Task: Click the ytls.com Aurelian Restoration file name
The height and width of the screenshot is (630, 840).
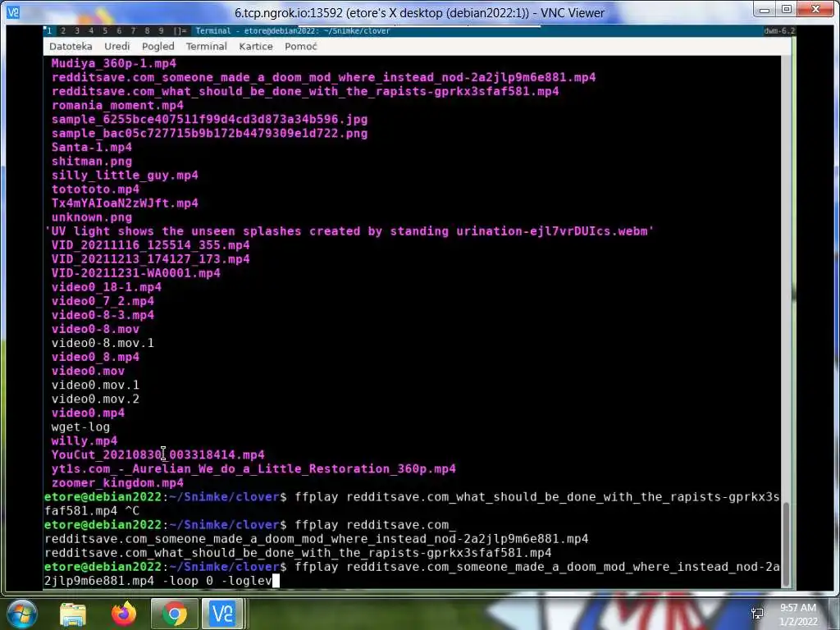Action: (x=253, y=468)
